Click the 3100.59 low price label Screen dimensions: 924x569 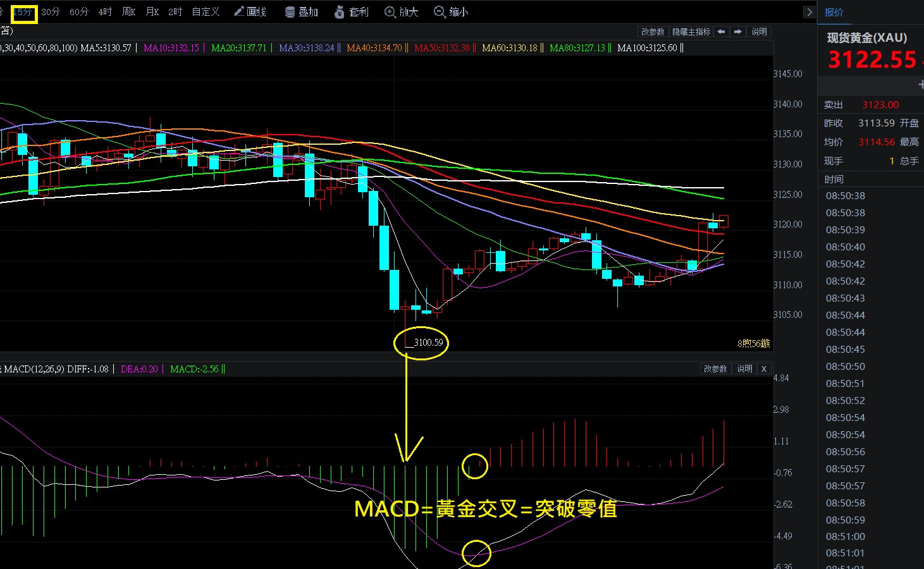coord(428,343)
